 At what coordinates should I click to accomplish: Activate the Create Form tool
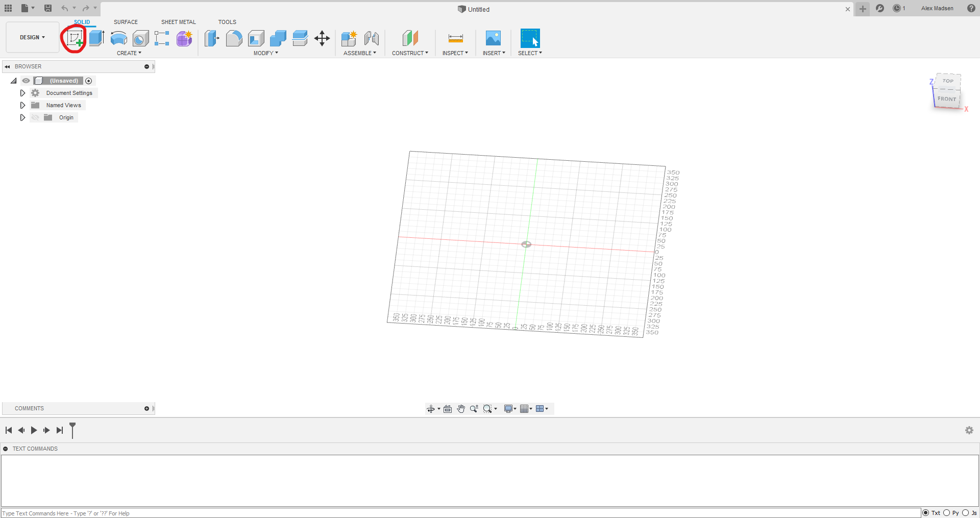(184, 38)
